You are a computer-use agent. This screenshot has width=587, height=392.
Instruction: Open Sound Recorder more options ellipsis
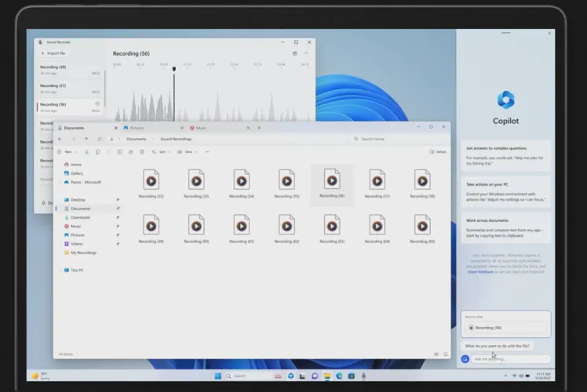(307, 53)
